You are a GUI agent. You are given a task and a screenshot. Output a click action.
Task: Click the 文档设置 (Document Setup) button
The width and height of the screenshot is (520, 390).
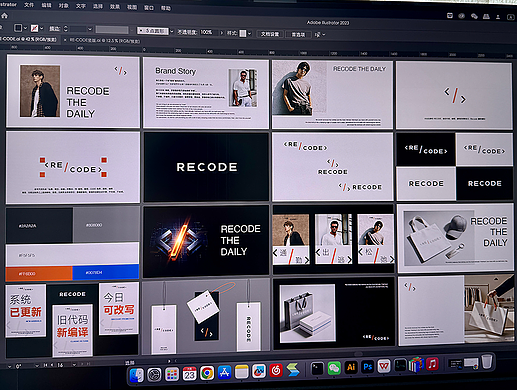coord(270,34)
